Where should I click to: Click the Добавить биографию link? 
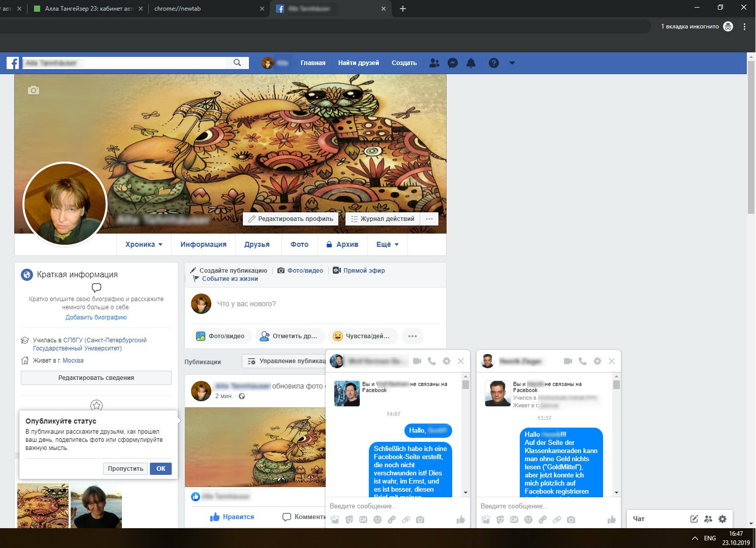point(96,317)
